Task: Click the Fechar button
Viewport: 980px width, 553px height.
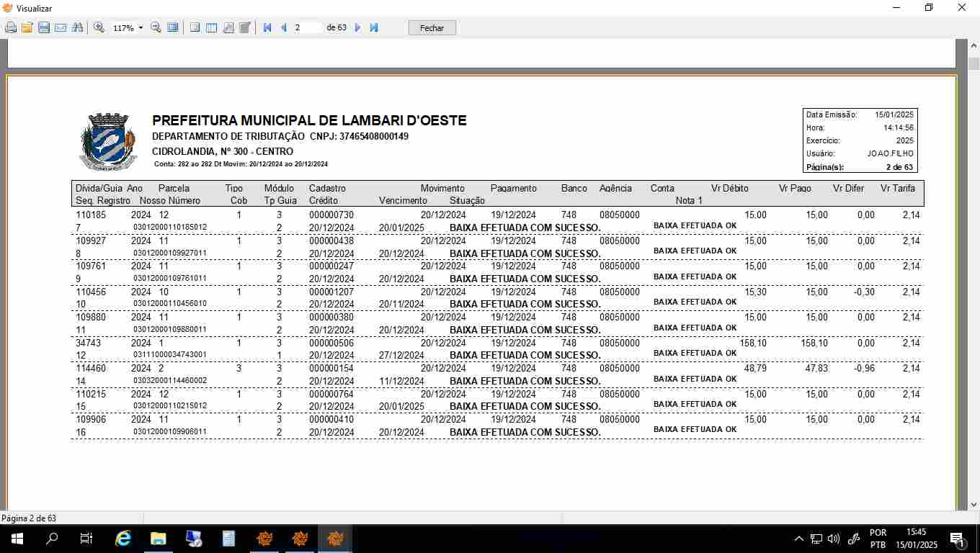Action: tap(432, 28)
